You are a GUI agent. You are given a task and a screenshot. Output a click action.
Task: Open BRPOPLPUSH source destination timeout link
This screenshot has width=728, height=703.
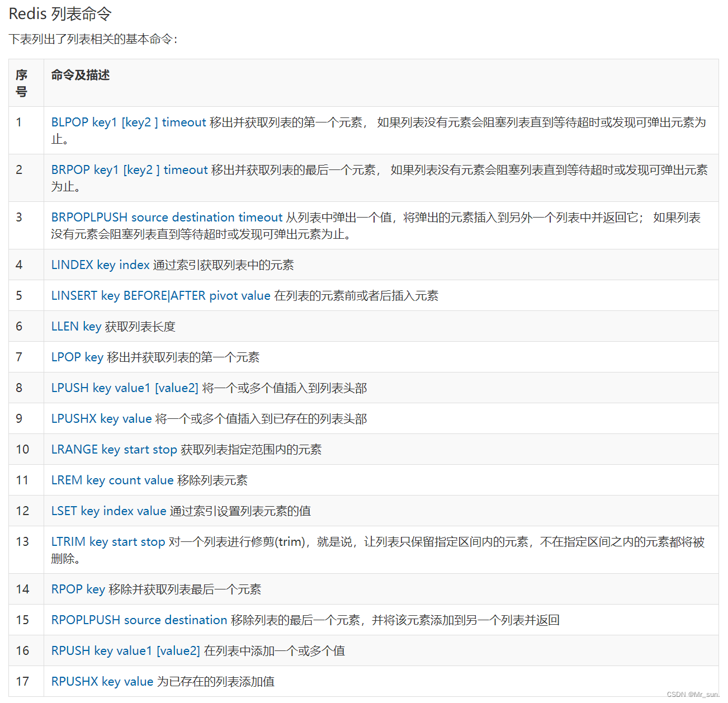(x=167, y=218)
